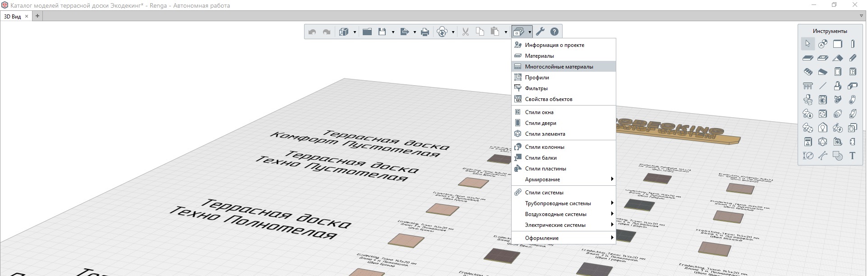
Task: Open the tab list arrow at right of tab bar
Action: pos(861,16)
